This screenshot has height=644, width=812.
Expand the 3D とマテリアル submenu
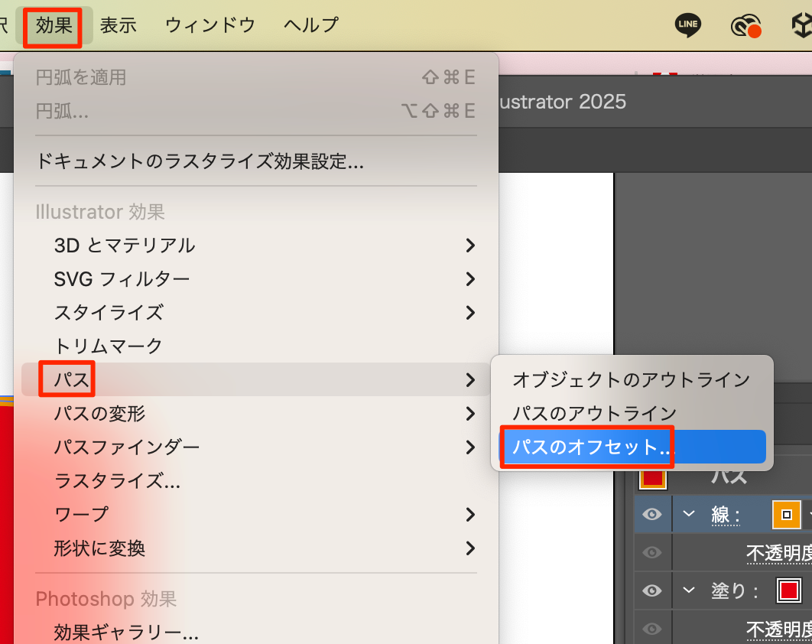(124, 246)
